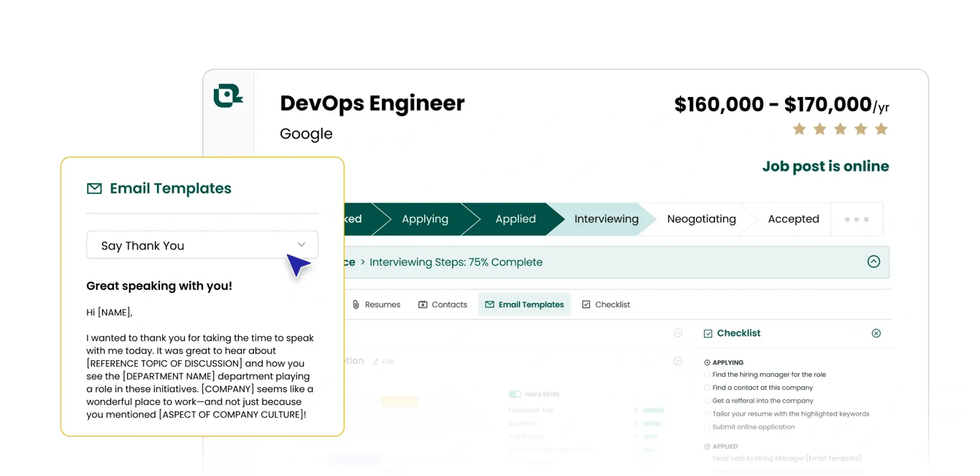The height and width of the screenshot is (476, 980).
Task: Rate the job with the third star
Action: point(840,129)
